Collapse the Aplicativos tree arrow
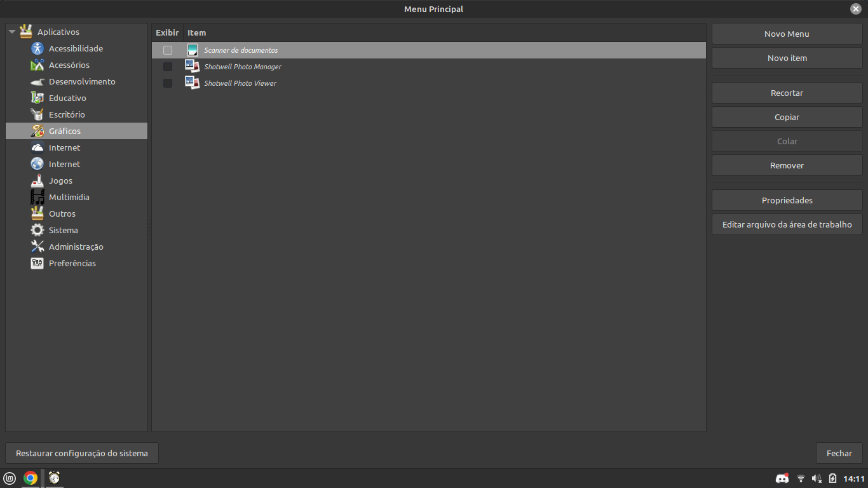Viewport: 868px width, 488px height. pos(11,31)
